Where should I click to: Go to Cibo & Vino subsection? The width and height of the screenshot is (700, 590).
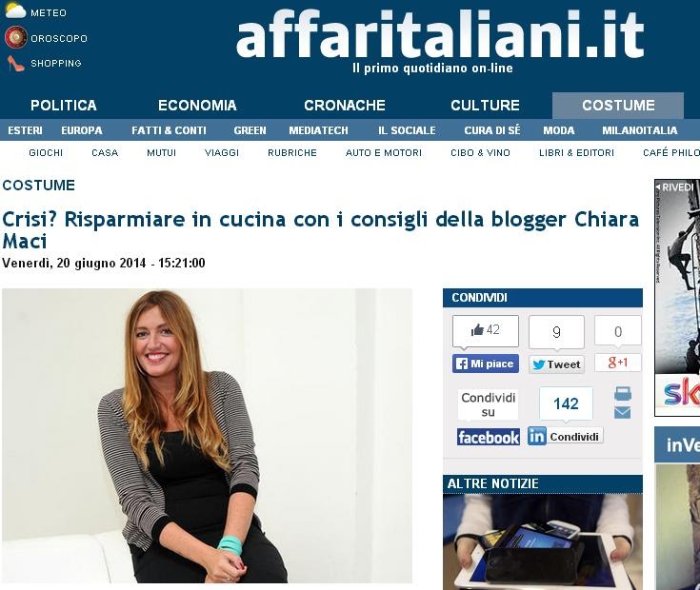pos(480,153)
